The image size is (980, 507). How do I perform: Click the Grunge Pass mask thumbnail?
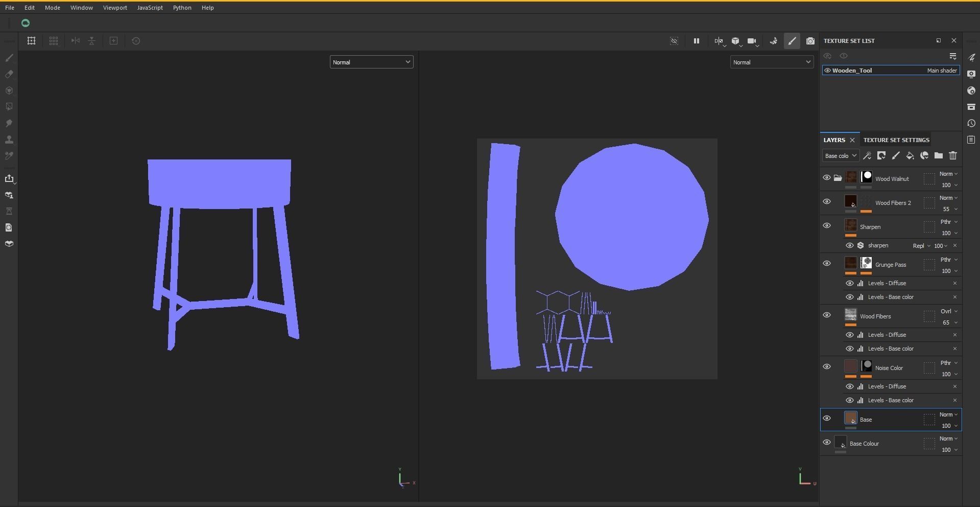coord(866,263)
